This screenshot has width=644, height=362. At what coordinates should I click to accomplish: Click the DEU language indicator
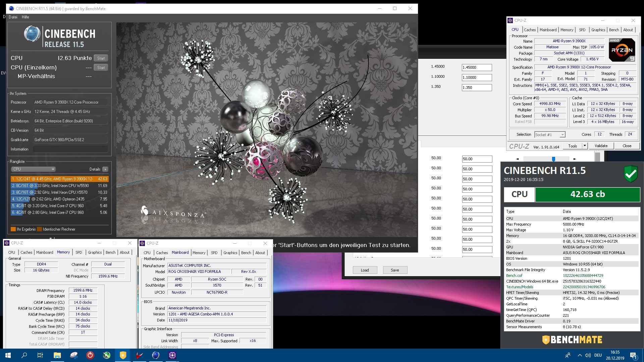598,355
